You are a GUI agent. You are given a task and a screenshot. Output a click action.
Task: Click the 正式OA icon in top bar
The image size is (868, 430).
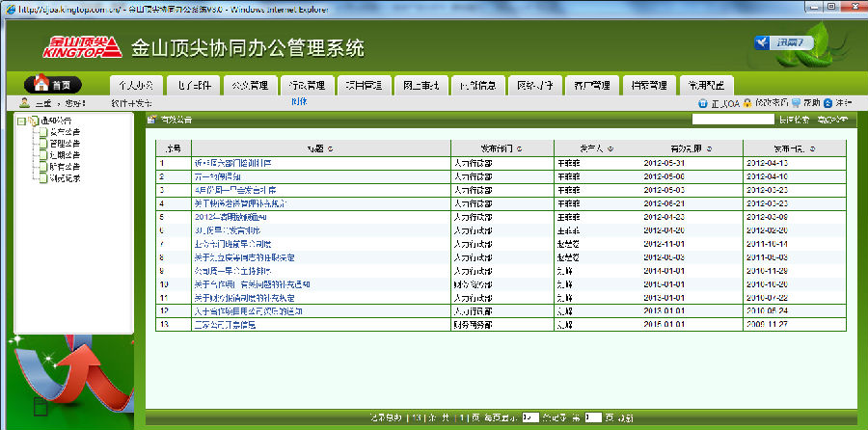point(703,103)
